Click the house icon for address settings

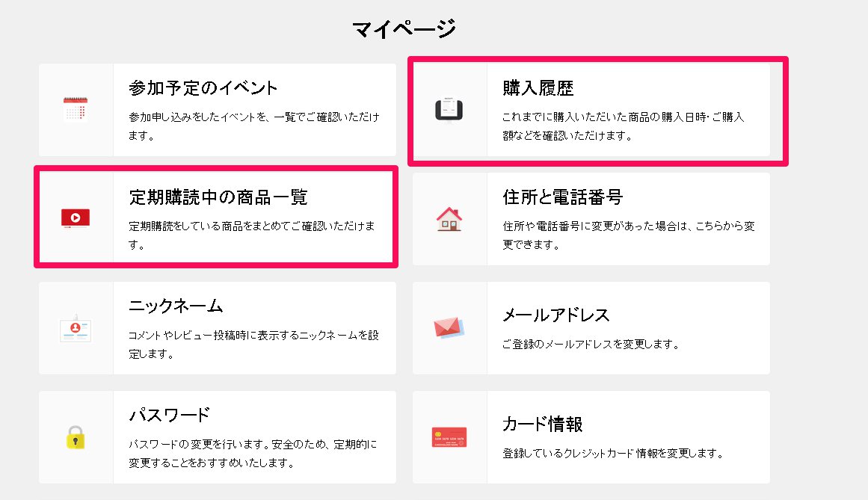coord(449,218)
